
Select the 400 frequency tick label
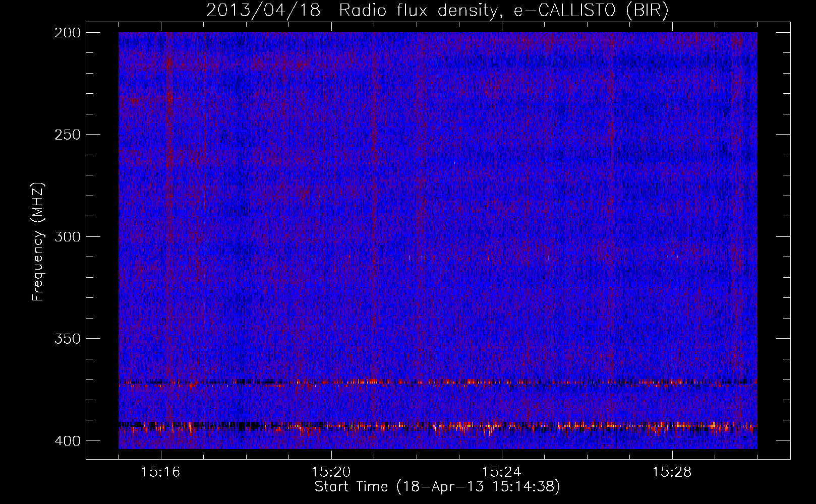68,441
